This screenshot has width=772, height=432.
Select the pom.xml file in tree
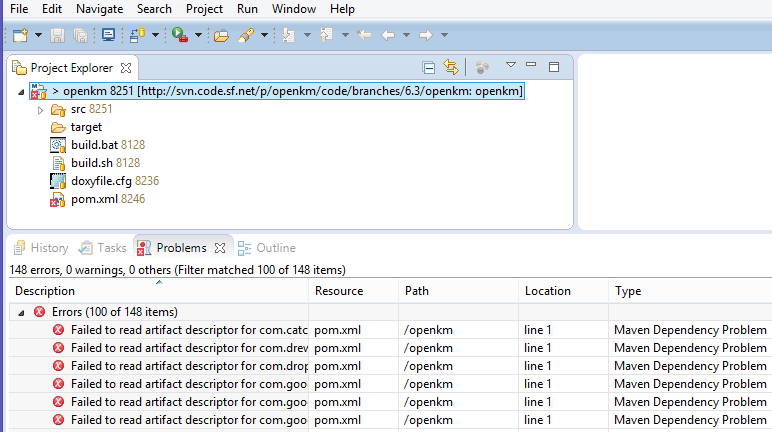coord(95,200)
